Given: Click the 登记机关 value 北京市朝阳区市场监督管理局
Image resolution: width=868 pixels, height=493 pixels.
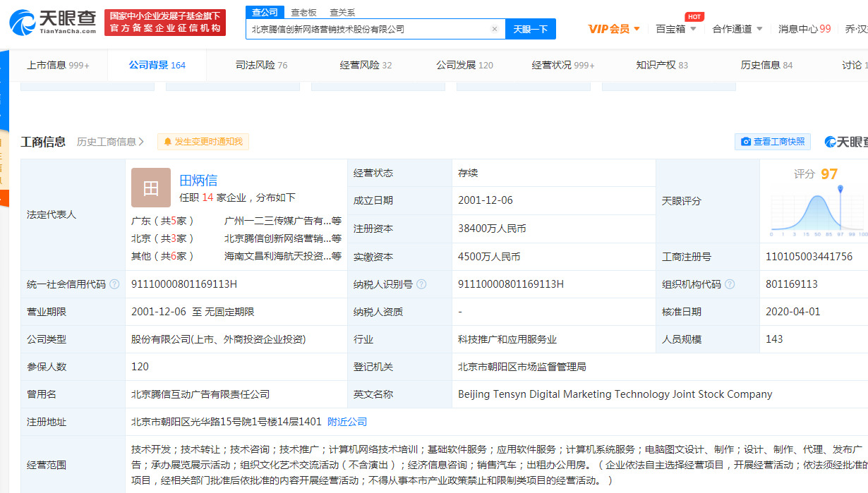Looking at the screenshot, I should (522, 367).
